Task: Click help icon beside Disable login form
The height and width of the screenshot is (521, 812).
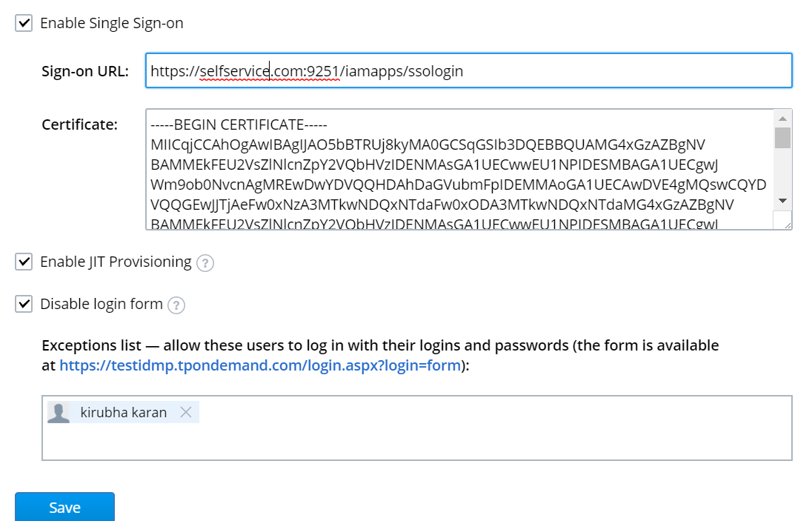Action: 176,305
